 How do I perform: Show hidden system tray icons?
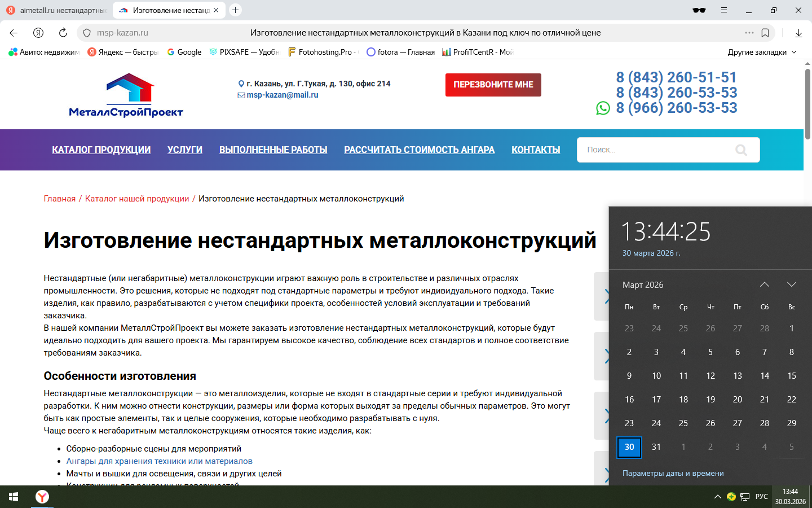tap(717, 497)
